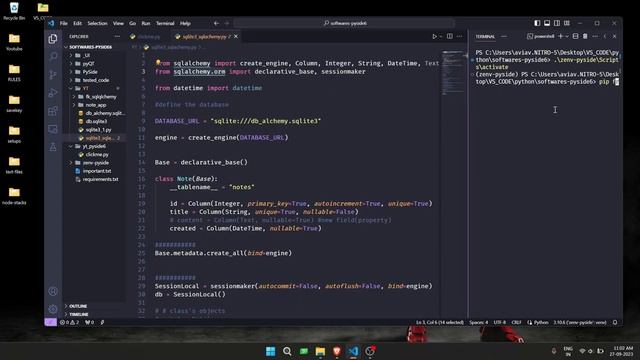Open notifications bell in status bar
The width and height of the screenshot is (640, 360).
point(615,322)
